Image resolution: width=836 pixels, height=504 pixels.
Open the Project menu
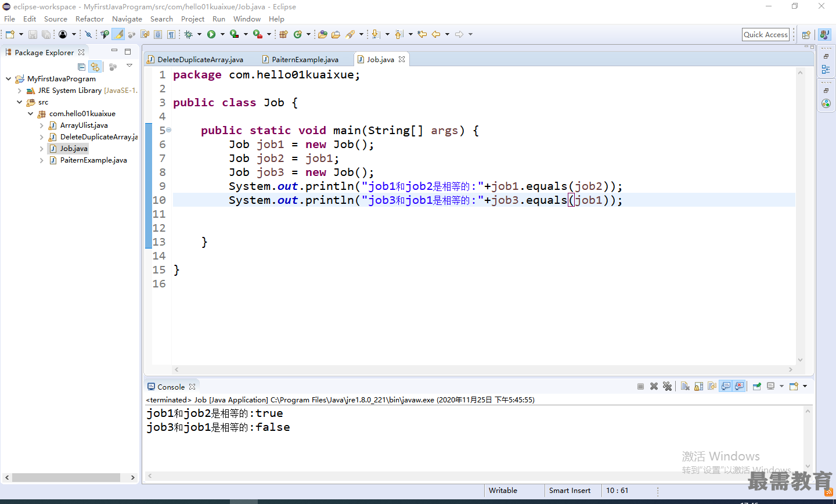[x=193, y=19]
